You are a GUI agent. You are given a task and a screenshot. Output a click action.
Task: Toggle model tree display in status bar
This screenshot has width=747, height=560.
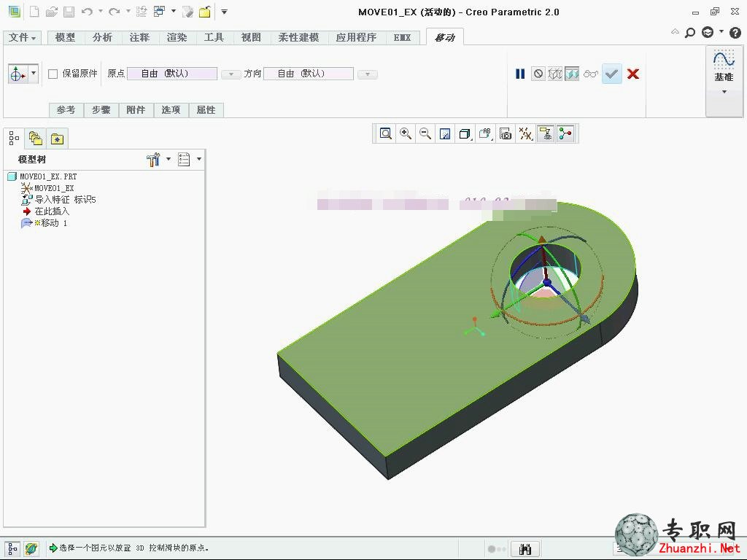tap(13, 549)
